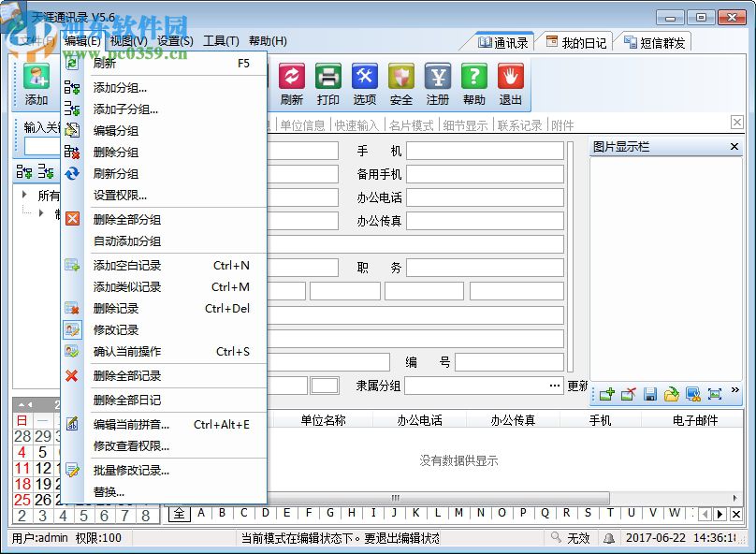This screenshot has width=756, height=554.
Task: Choose 删除全部分组 menu entry
Action: 164,219
